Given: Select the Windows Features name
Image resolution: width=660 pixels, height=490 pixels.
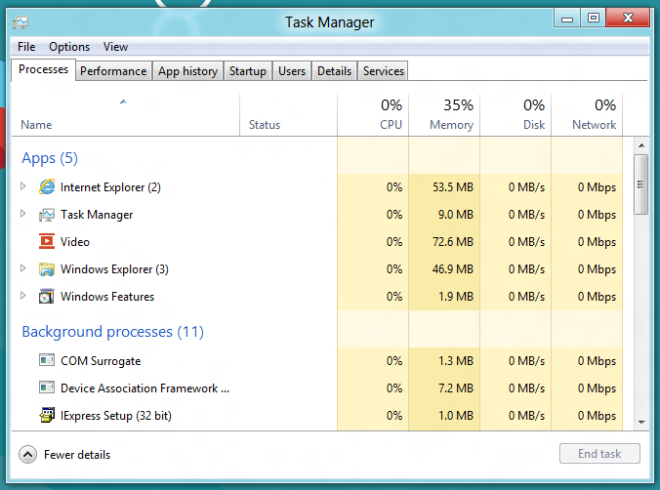Looking at the screenshot, I should tap(107, 296).
